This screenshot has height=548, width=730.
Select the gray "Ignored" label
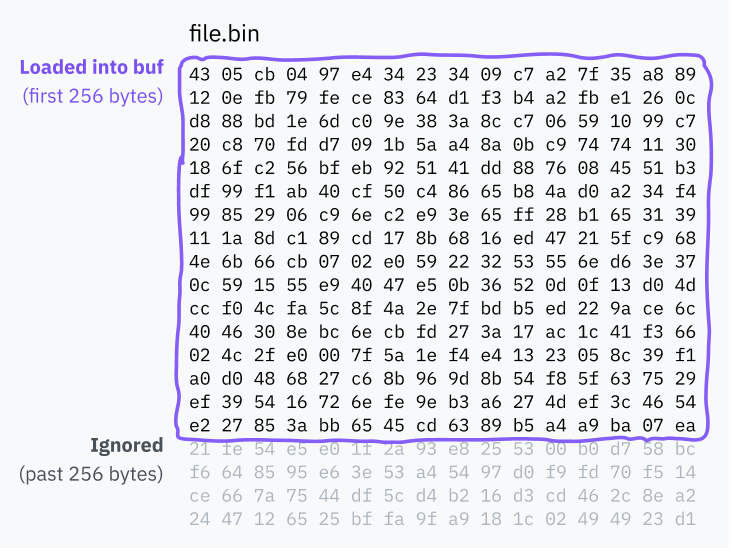126,445
